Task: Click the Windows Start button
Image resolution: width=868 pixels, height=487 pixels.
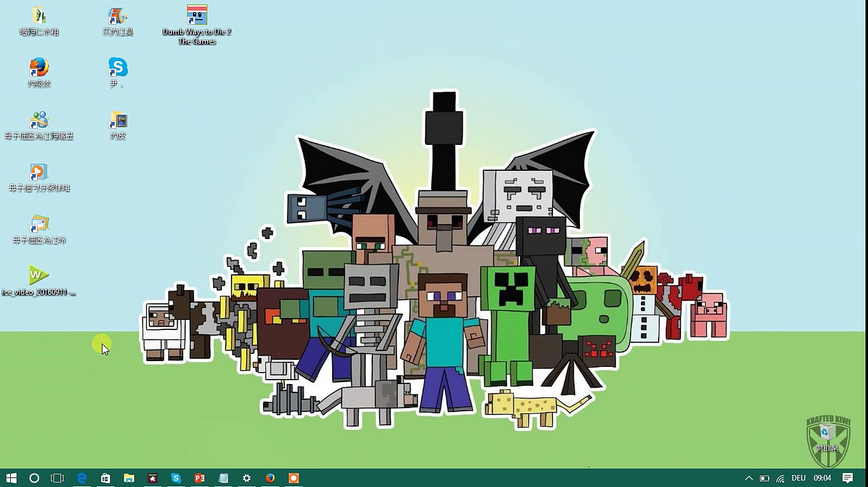Action: tap(11, 478)
